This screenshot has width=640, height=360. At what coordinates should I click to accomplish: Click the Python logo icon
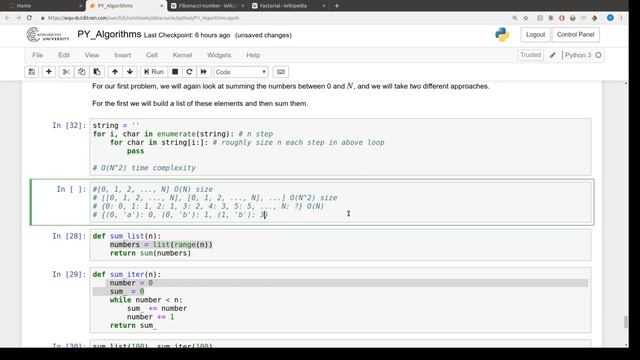pos(502,35)
